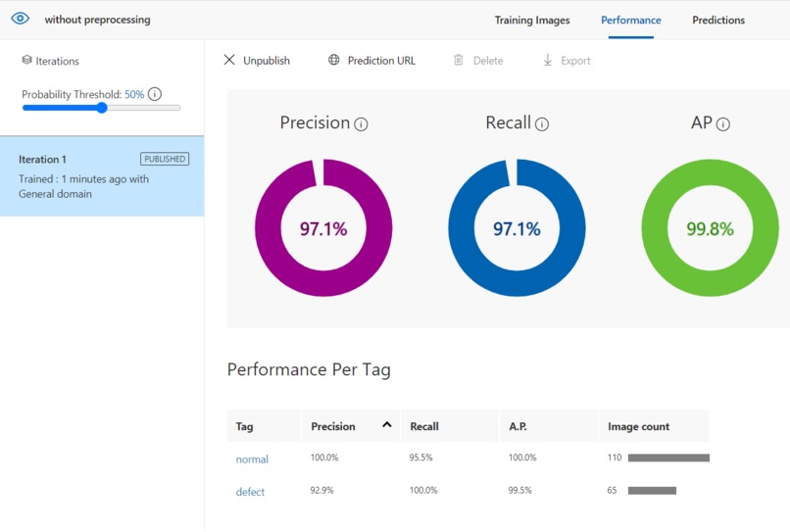Click the Probability Threshold slider handle
Image resolution: width=790 pixels, height=532 pixels.
(102, 108)
